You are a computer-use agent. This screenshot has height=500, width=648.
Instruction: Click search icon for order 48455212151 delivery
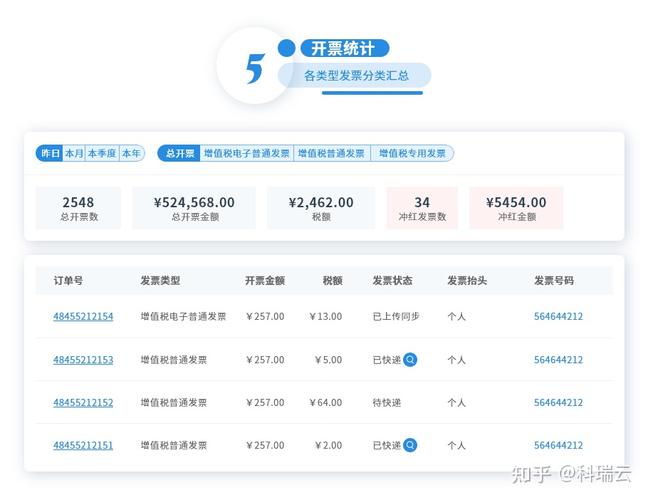pos(410,445)
